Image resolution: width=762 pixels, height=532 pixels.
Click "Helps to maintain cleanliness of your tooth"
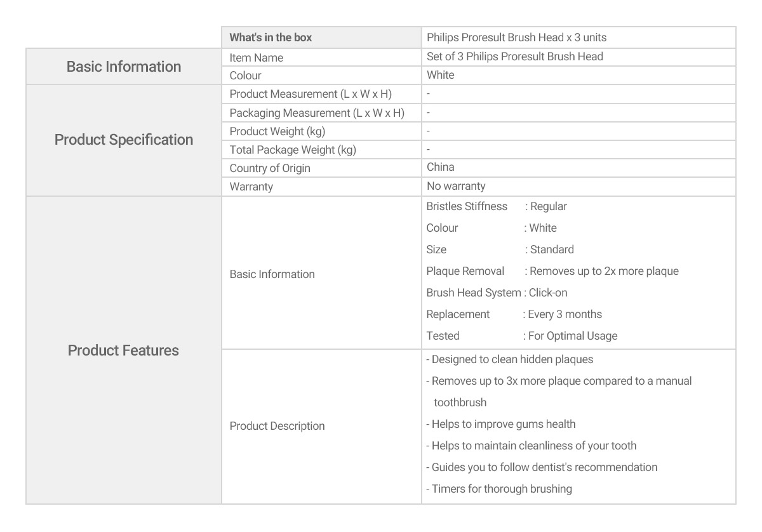[x=531, y=446]
